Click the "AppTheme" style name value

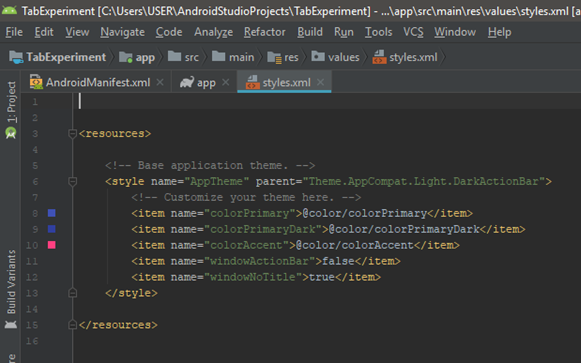pos(216,181)
